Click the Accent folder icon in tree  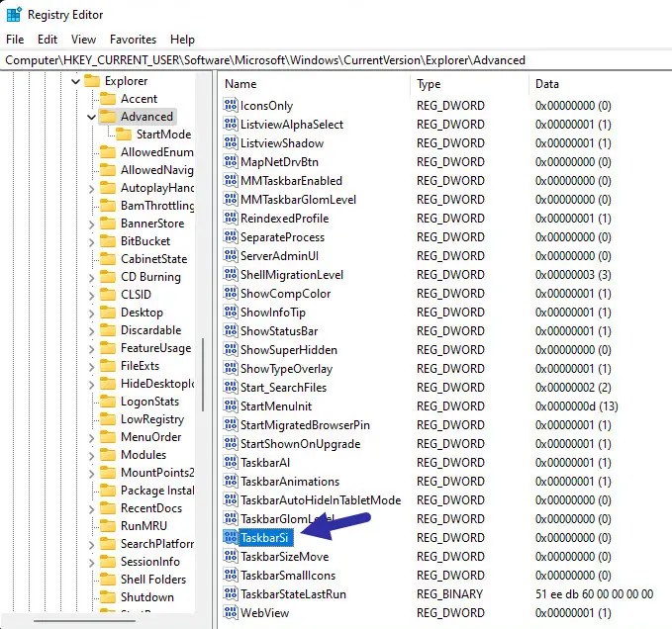tap(108, 99)
